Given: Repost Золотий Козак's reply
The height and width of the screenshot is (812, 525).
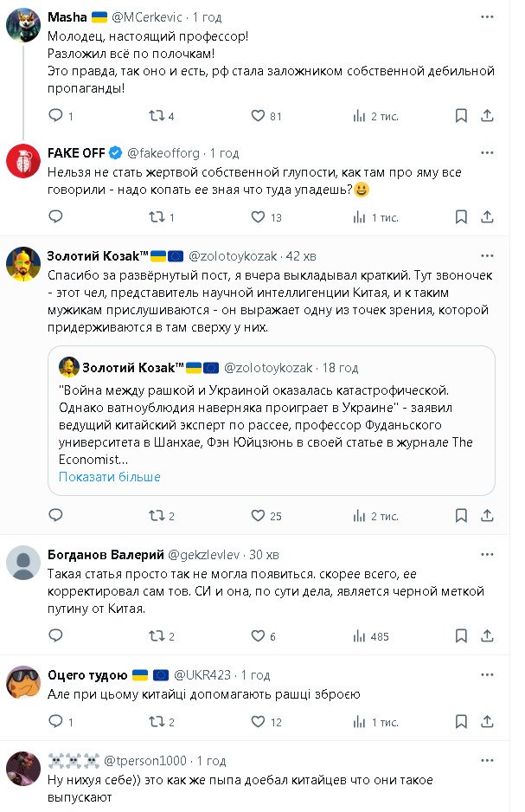Looking at the screenshot, I should click(x=157, y=516).
